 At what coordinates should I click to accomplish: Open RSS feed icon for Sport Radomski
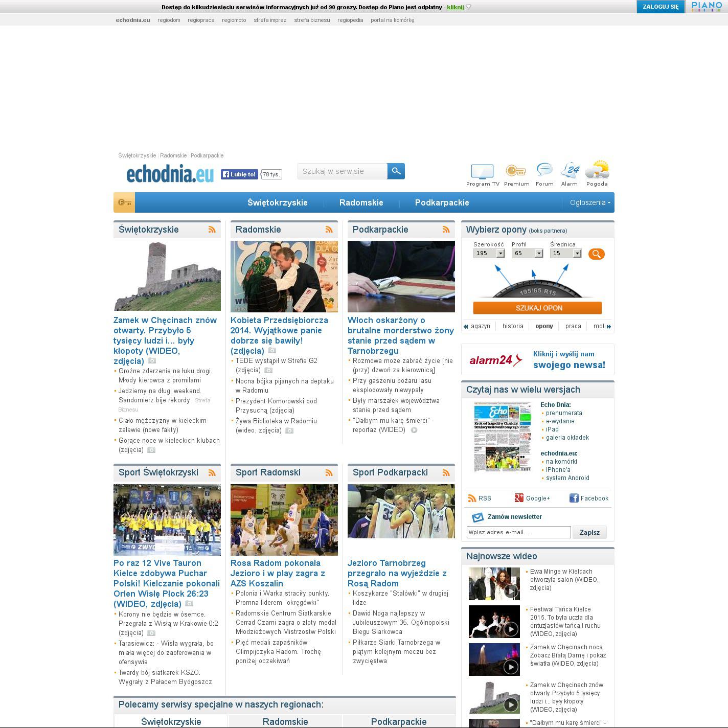[x=329, y=472]
